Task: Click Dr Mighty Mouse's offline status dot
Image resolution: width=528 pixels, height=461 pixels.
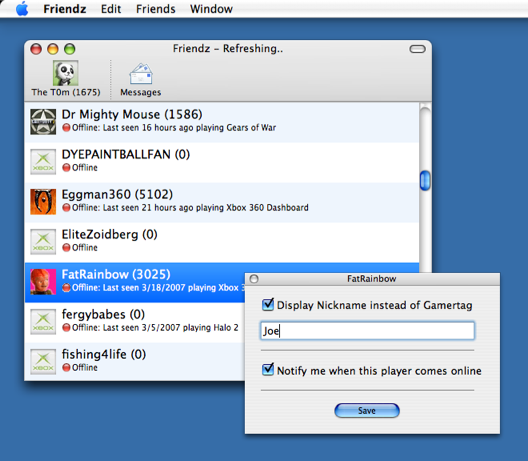Action: tap(66, 128)
